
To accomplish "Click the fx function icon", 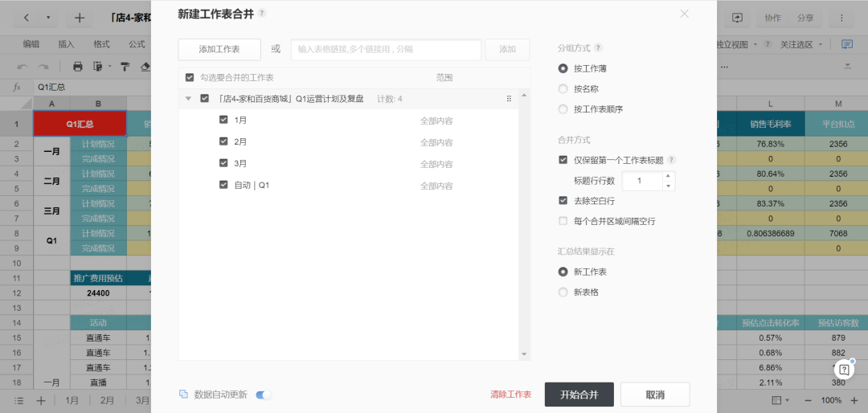I will (17, 87).
